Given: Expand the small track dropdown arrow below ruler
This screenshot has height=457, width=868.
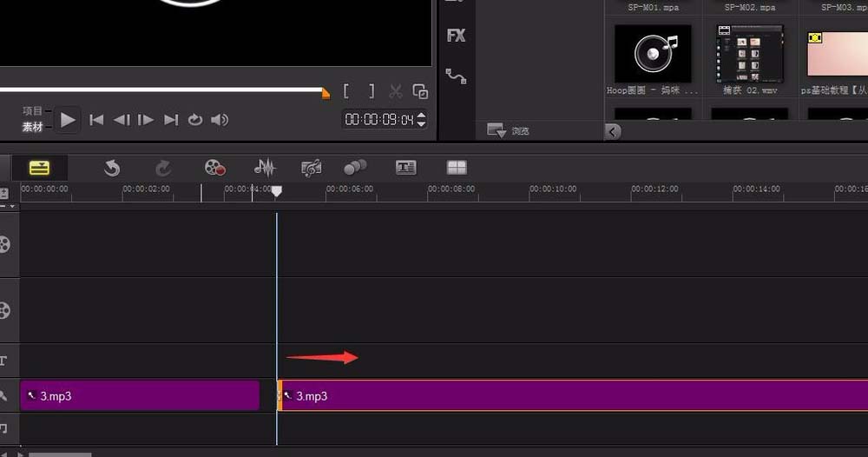Looking at the screenshot, I should [x=11, y=206].
